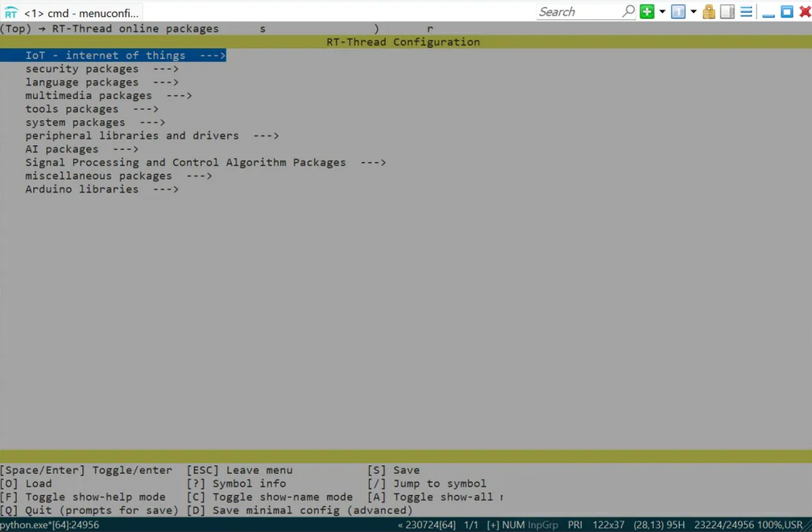Open the console list dropdown arrow
The height and width of the screenshot is (532, 812).
tap(694, 11)
